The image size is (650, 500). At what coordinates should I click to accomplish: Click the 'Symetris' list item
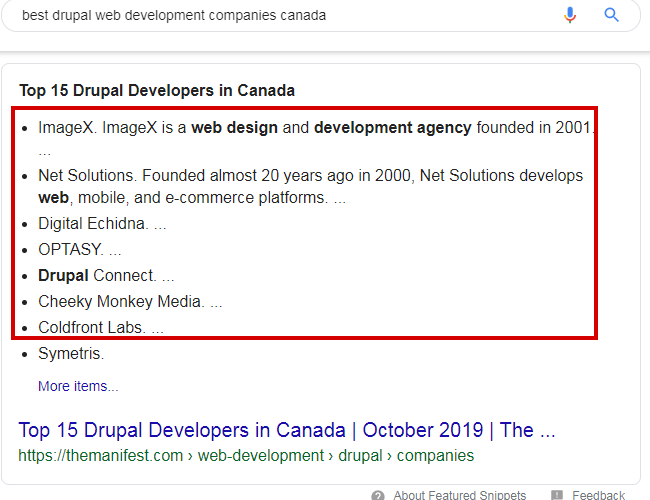click(71, 354)
